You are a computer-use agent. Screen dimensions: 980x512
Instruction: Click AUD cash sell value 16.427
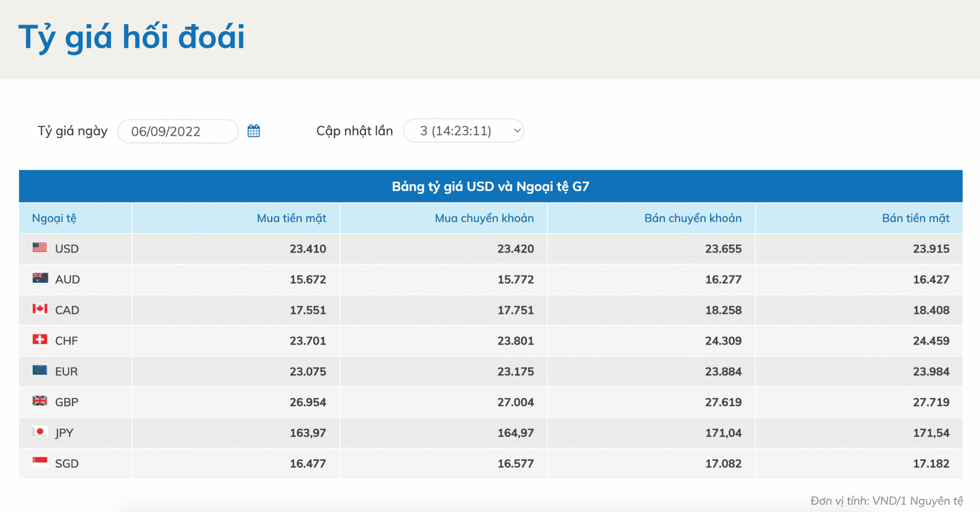[931, 279]
